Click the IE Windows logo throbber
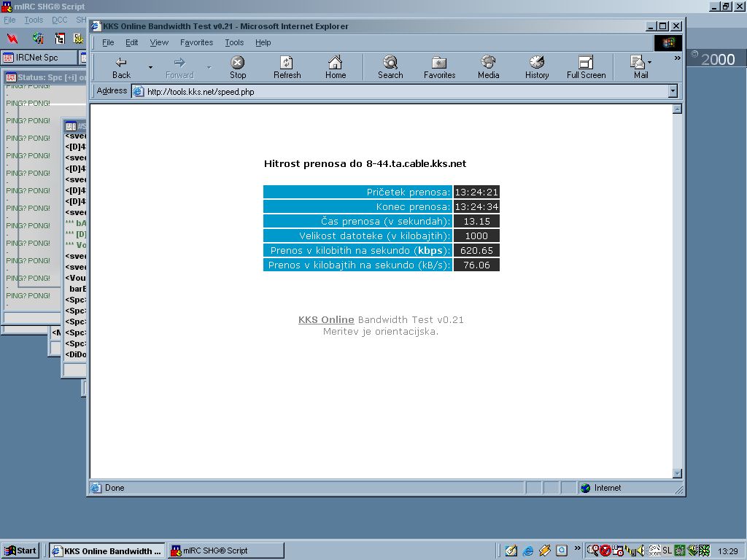 click(668, 43)
